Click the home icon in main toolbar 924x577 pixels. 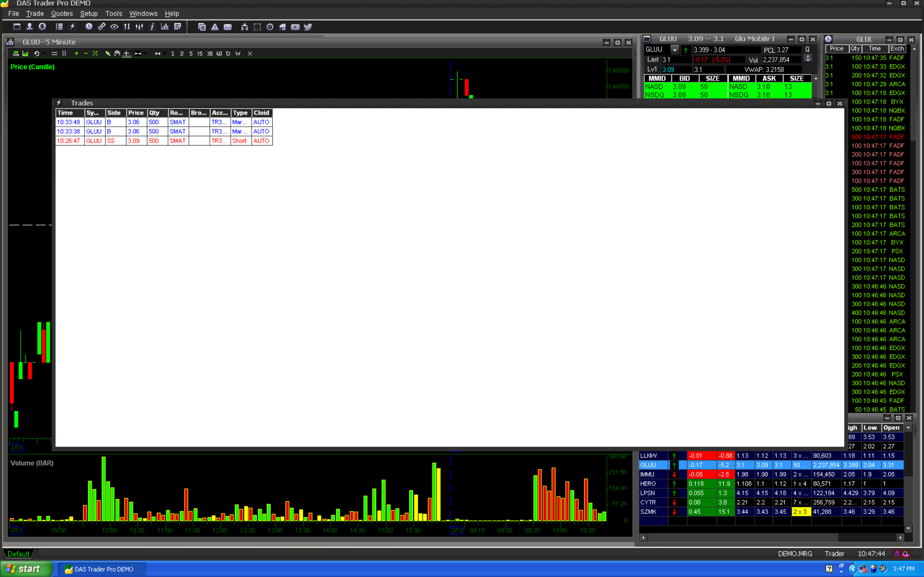[283, 27]
